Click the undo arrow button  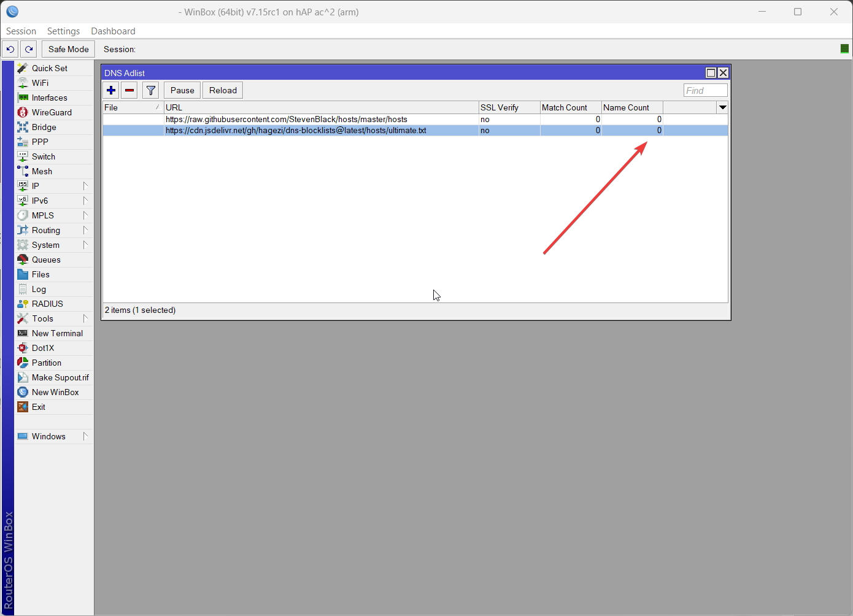point(10,49)
